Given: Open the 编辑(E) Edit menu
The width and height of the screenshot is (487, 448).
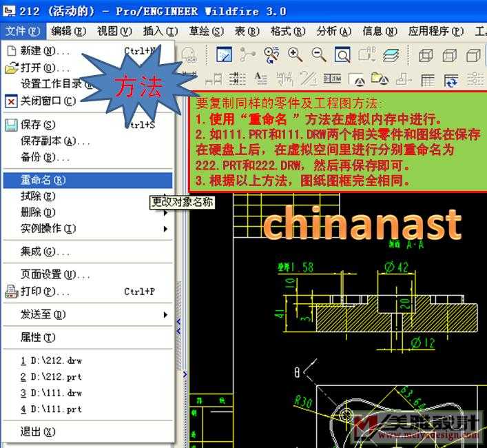Looking at the screenshot, I should (x=69, y=31).
